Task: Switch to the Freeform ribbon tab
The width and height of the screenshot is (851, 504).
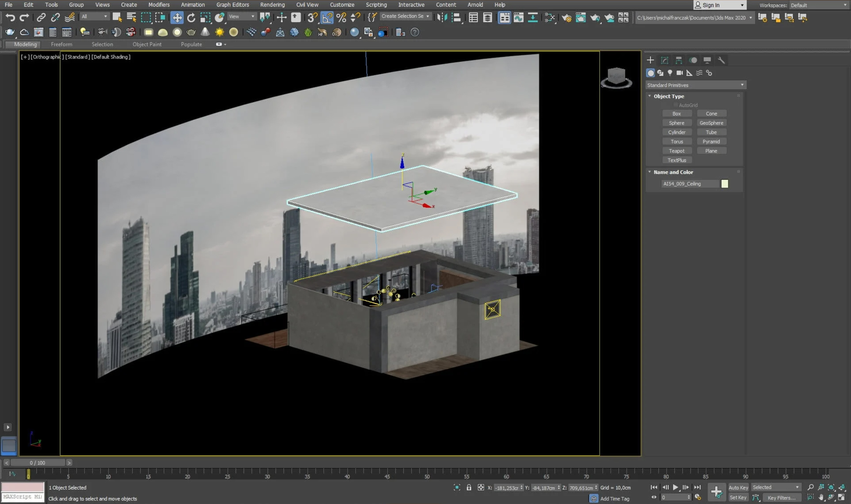Action: (61, 44)
